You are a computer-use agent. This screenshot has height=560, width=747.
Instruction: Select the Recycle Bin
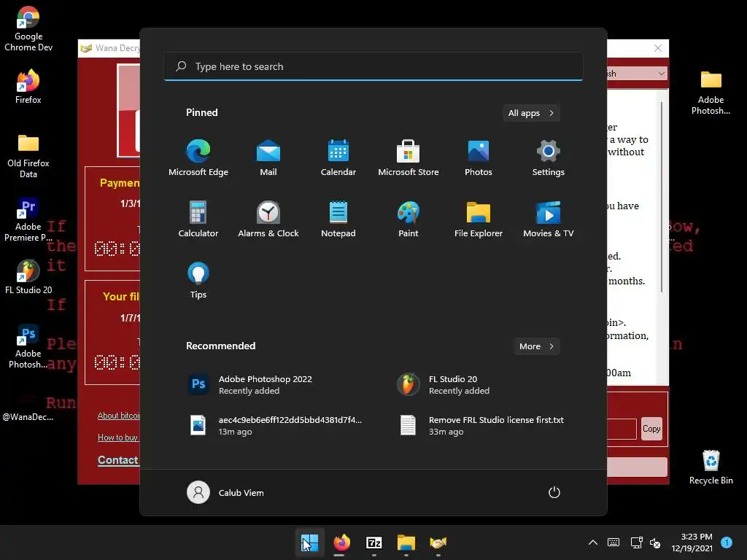click(711, 467)
